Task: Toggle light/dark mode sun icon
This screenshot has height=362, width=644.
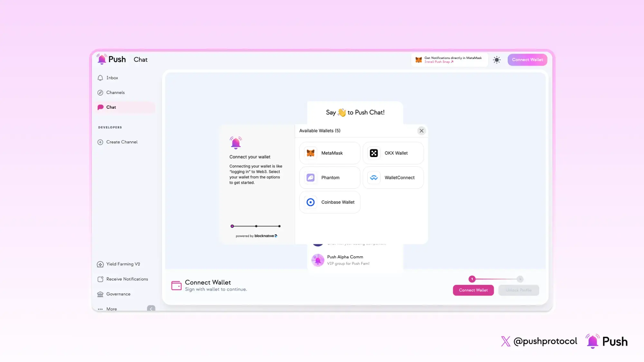Action: [496, 59]
